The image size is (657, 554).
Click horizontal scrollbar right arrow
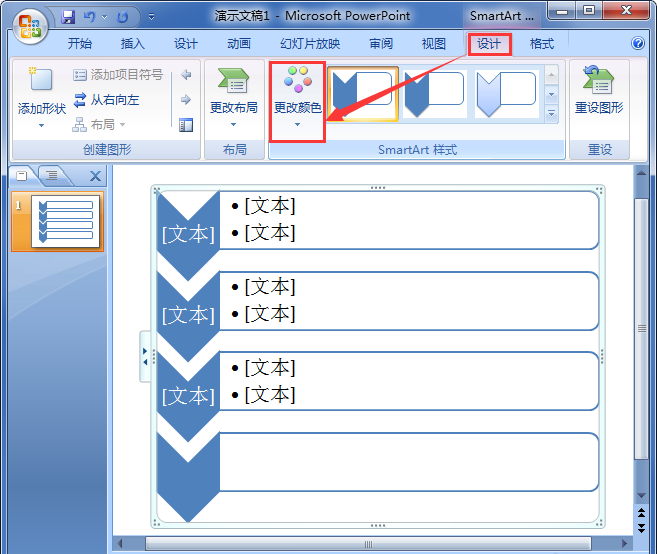pos(624,544)
